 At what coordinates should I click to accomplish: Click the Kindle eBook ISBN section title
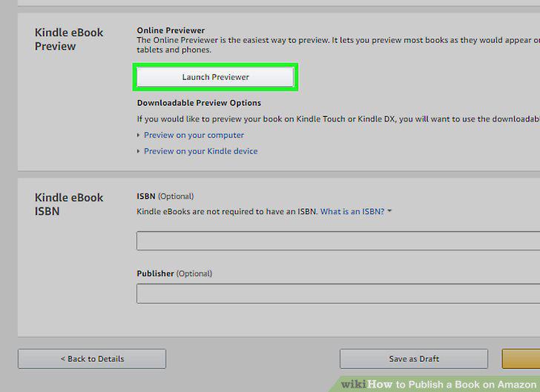tap(69, 204)
